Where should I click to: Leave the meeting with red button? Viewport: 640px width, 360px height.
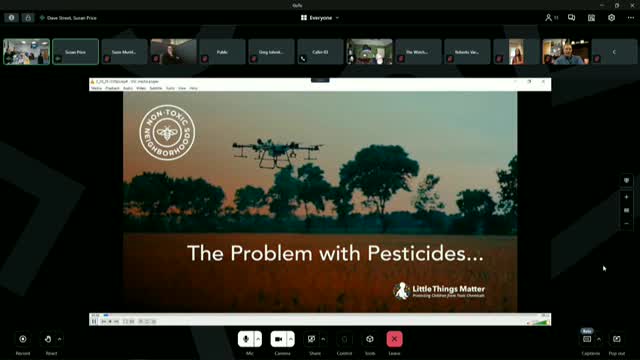point(394,339)
